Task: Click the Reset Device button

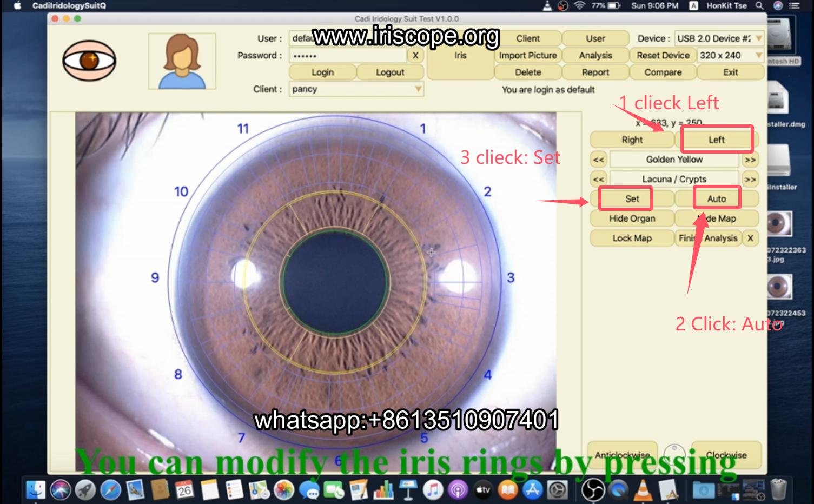Action: point(663,55)
